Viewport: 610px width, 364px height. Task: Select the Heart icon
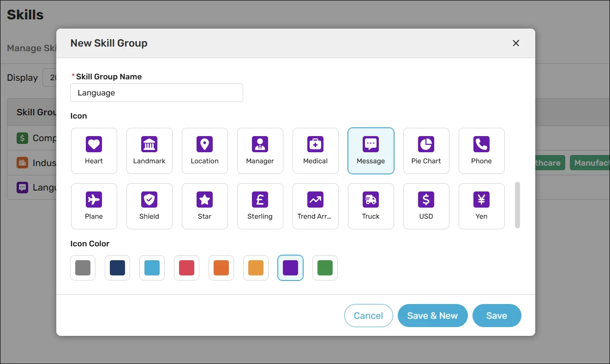[94, 151]
